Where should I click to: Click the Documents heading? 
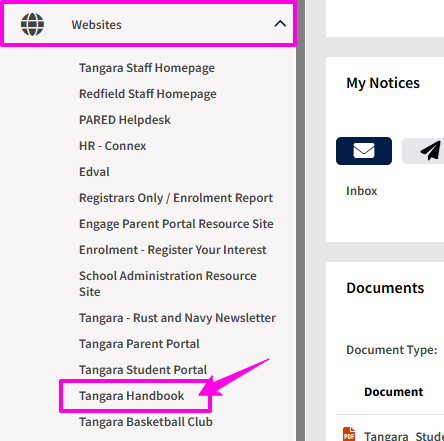pos(385,288)
